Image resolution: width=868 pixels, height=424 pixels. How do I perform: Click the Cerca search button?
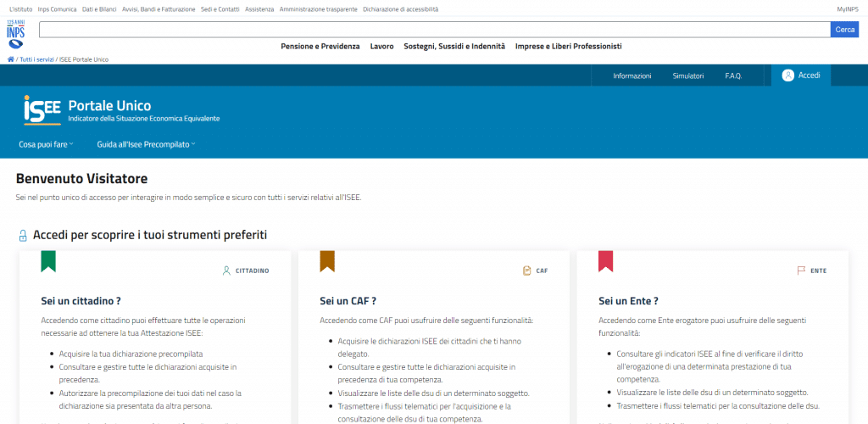(x=845, y=30)
